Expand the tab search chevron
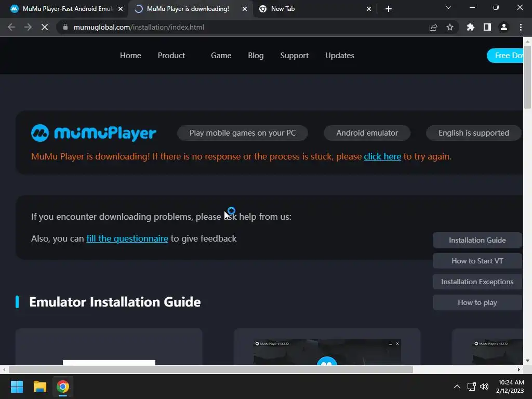532x399 pixels. point(448,7)
